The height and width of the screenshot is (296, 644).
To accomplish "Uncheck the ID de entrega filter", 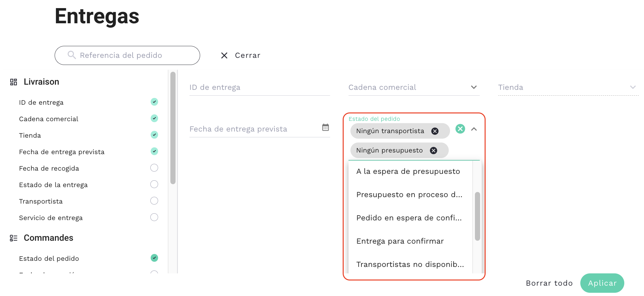I will coord(154,102).
